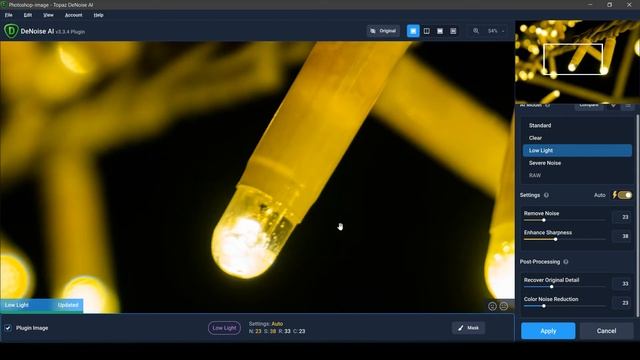Click the Enhance Sharpness value field
Image resolution: width=640 pixels, height=360 pixels.
click(x=622, y=236)
